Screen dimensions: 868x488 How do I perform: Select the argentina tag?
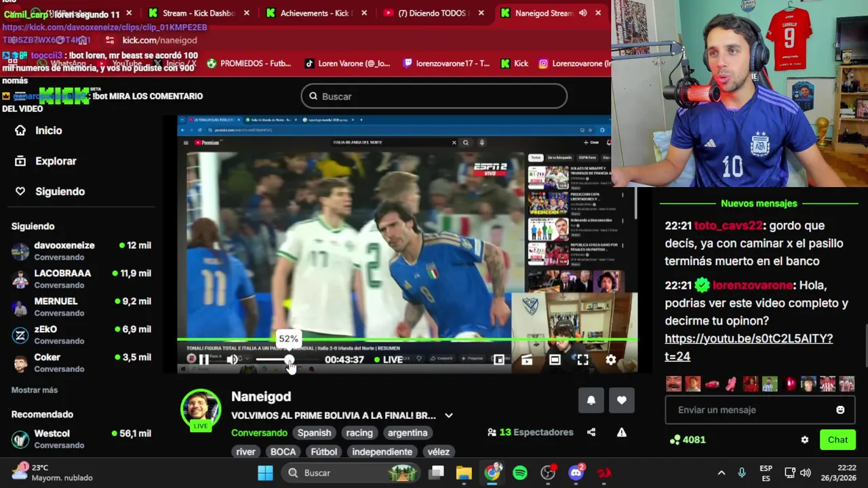click(408, 432)
